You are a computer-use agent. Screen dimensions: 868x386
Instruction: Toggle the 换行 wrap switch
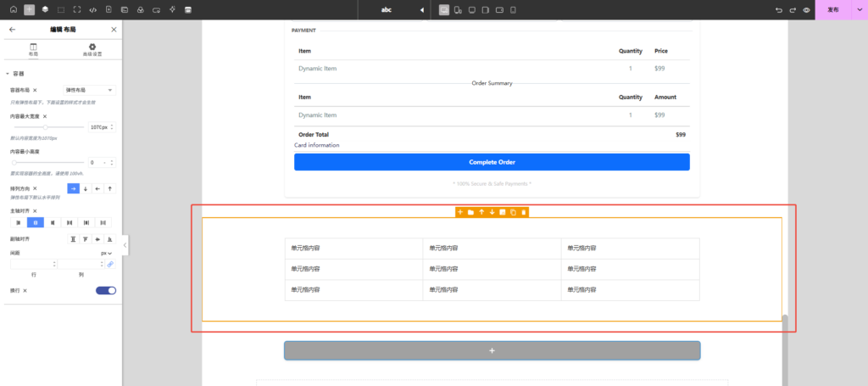(106, 290)
